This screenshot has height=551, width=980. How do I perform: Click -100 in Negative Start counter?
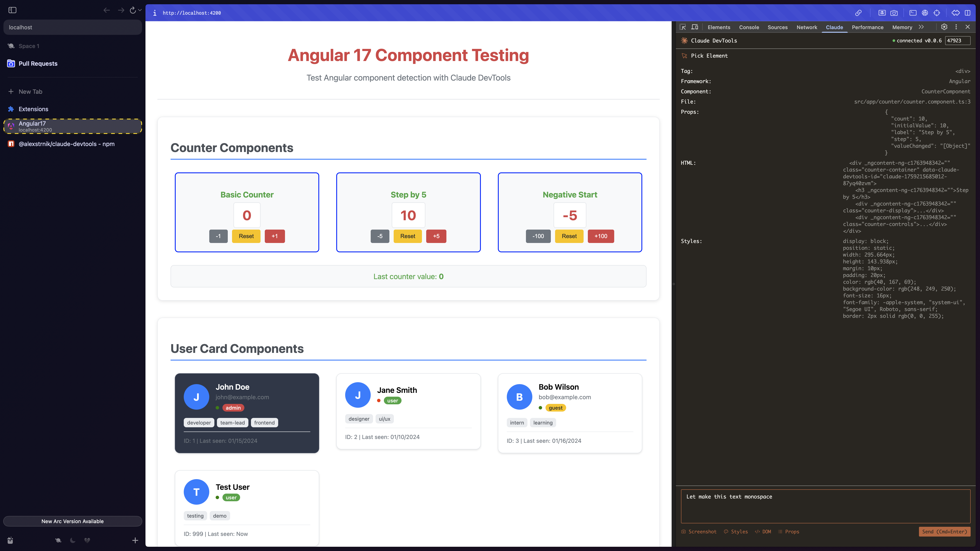pyautogui.click(x=538, y=236)
